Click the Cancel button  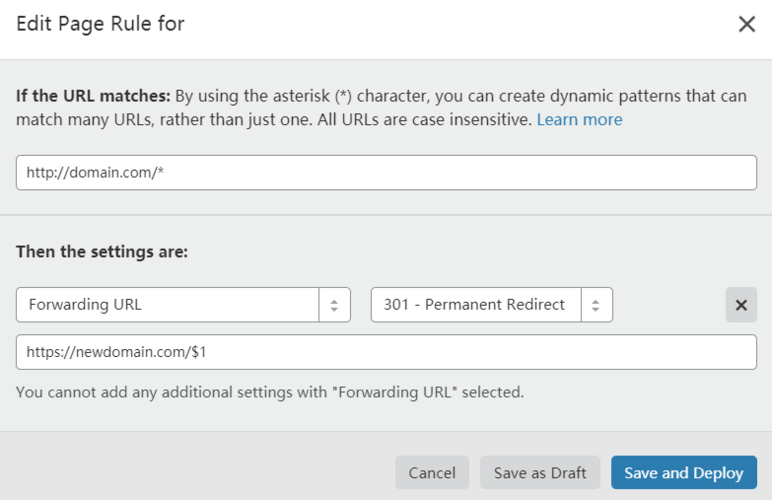(432, 472)
